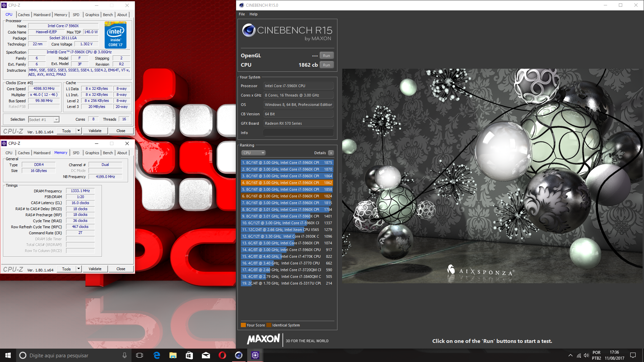Open Microsoft Store taskbar icon
The image size is (644, 362).
coord(189,355)
